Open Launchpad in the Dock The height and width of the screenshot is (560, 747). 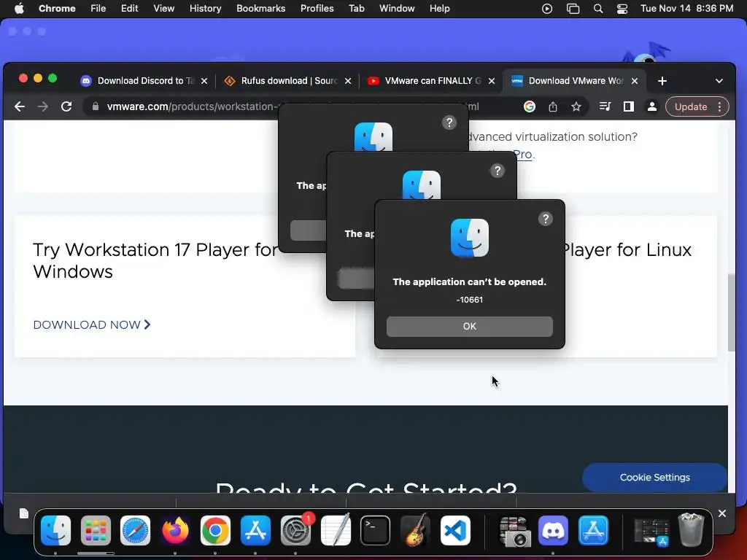click(96, 531)
